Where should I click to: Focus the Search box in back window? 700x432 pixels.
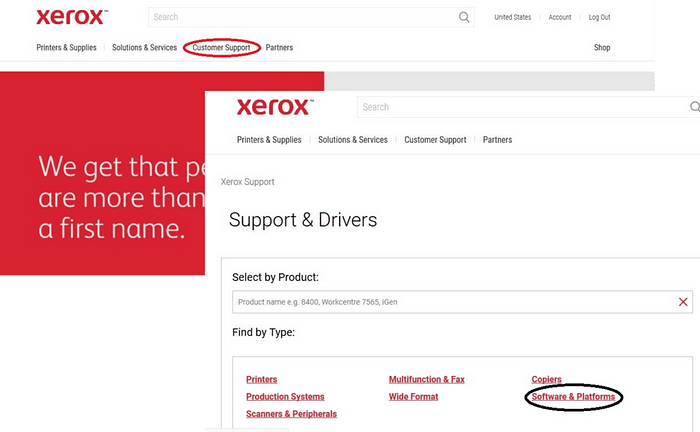pos(311,17)
